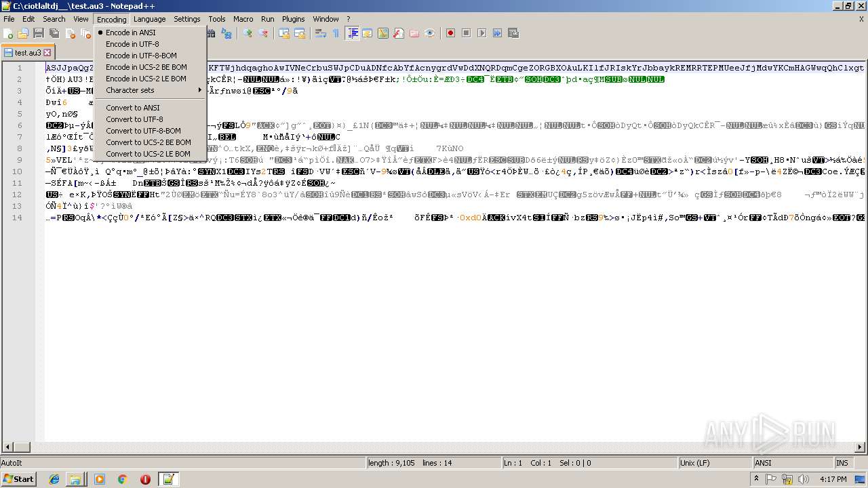
Task: Click the Synchronize Vertical Scrolling icon
Action: click(x=283, y=33)
